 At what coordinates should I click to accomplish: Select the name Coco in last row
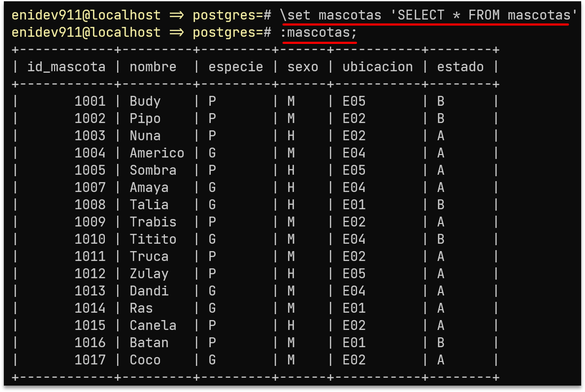click(x=145, y=360)
